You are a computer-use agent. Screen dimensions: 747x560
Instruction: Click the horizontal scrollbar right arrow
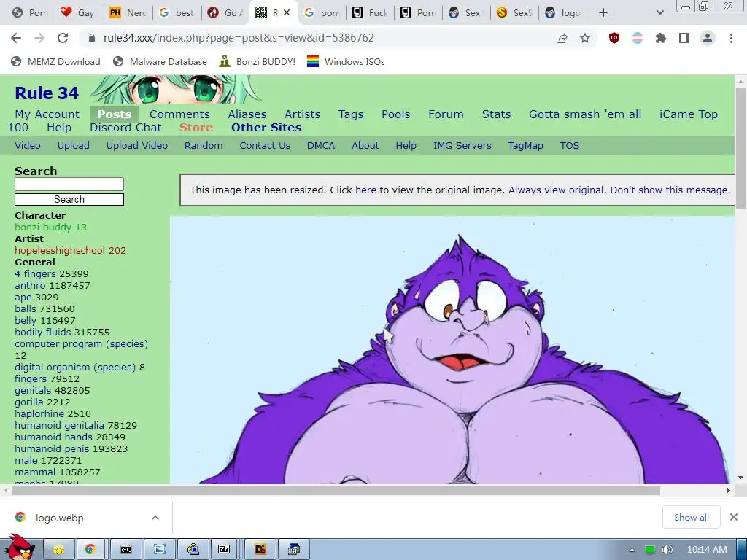729,490
